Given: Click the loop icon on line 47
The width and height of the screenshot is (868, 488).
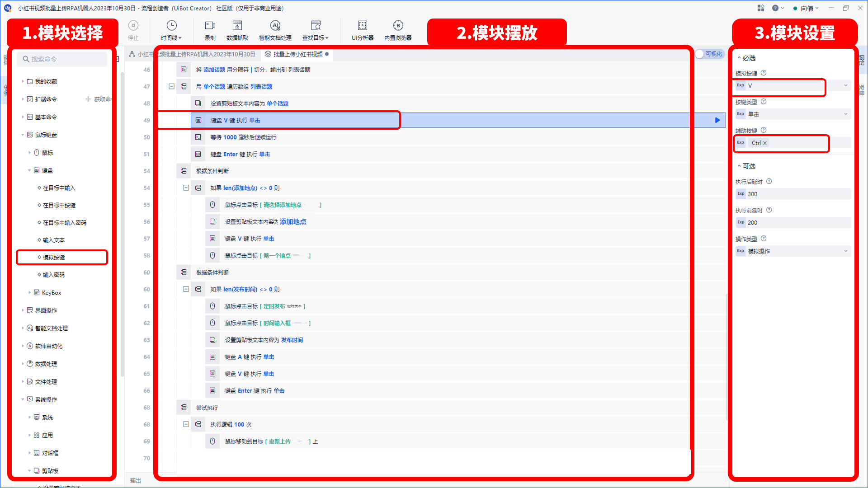Looking at the screenshot, I should coord(184,86).
